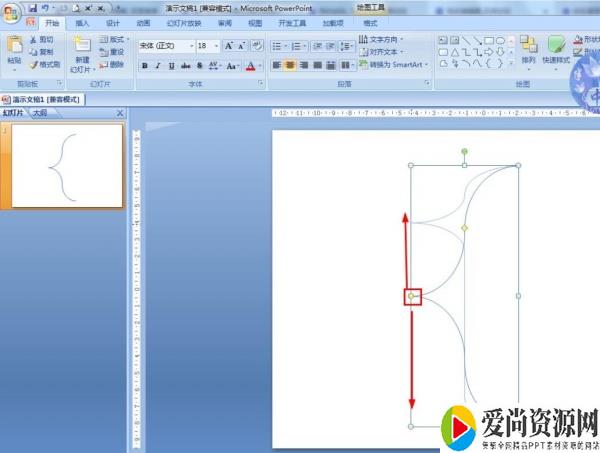
Task: Toggle Italic formatting
Action: pos(158,66)
